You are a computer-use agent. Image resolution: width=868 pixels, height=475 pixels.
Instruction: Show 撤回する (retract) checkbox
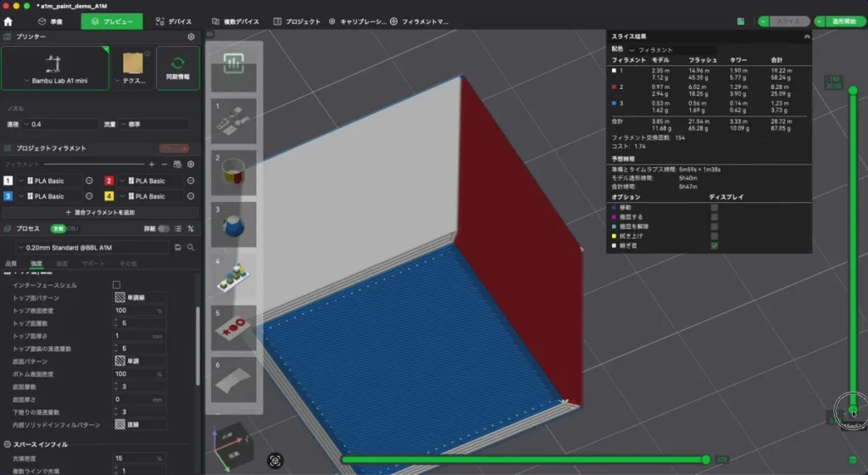click(x=714, y=217)
